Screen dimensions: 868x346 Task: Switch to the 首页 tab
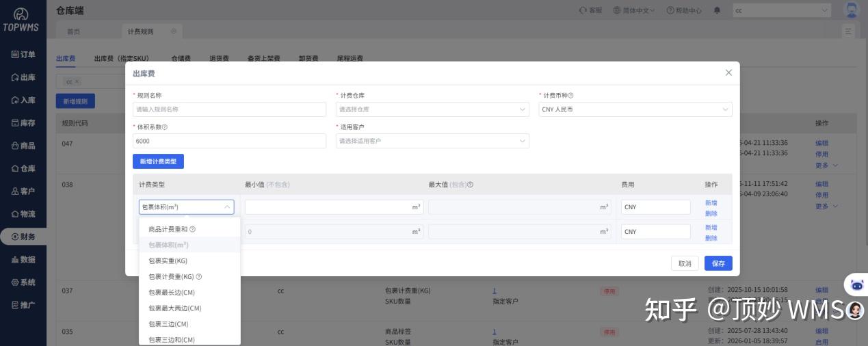(73, 32)
